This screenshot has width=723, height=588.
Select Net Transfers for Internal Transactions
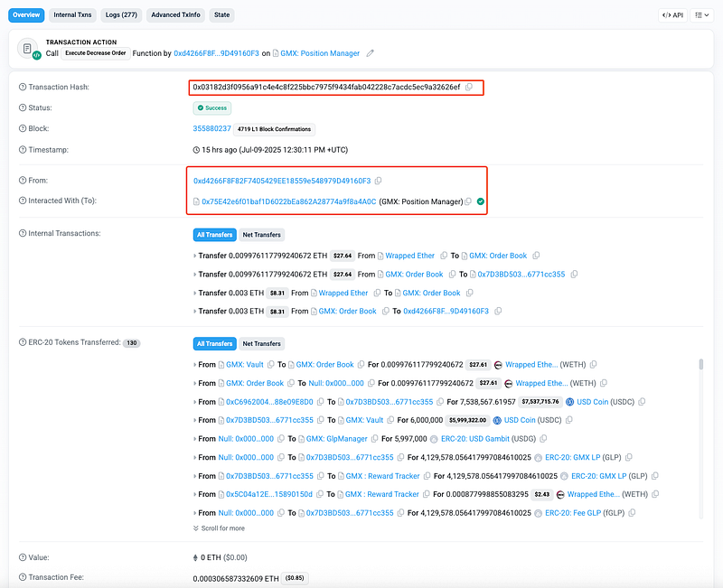click(x=261, y=235)
